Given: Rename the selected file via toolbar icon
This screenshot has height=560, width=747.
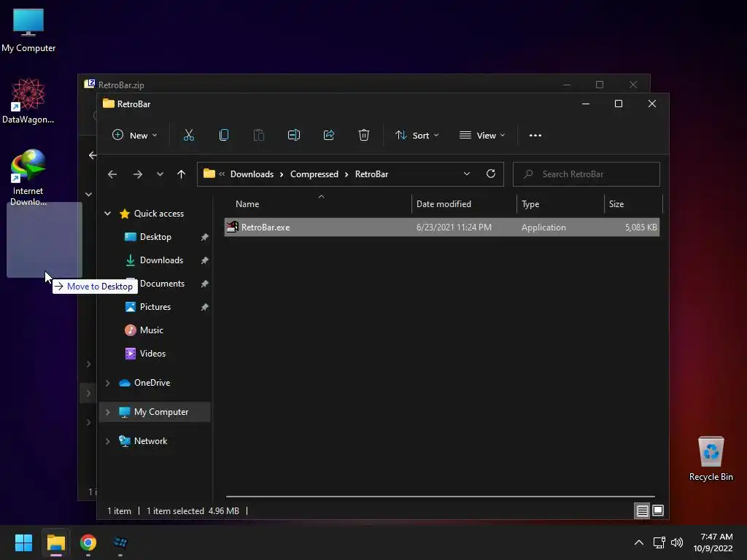Looking at the screenshot, I should point(294,135).
